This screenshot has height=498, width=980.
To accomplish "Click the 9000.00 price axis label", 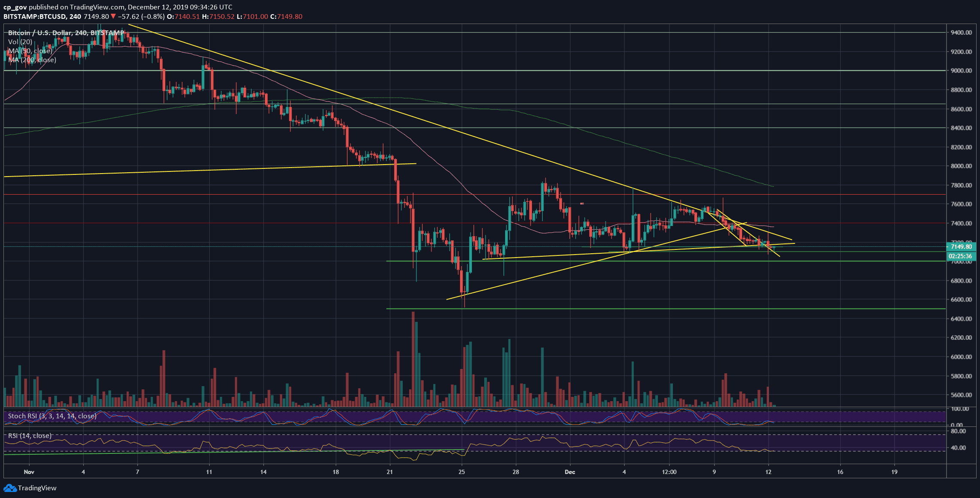I will [961, 71].
